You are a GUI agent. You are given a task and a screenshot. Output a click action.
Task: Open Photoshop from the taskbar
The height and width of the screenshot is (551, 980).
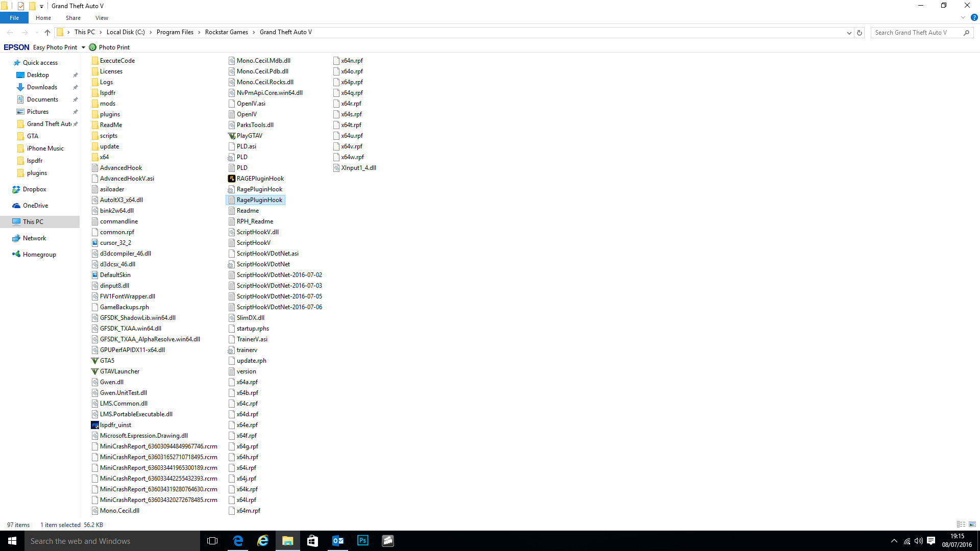[x=363, y=541]
